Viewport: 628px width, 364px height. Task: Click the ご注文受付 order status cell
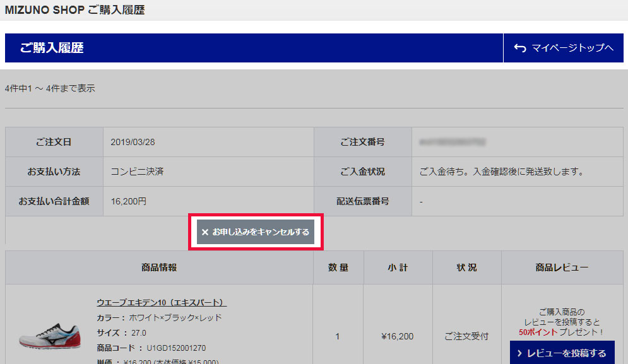coord(466,336)
